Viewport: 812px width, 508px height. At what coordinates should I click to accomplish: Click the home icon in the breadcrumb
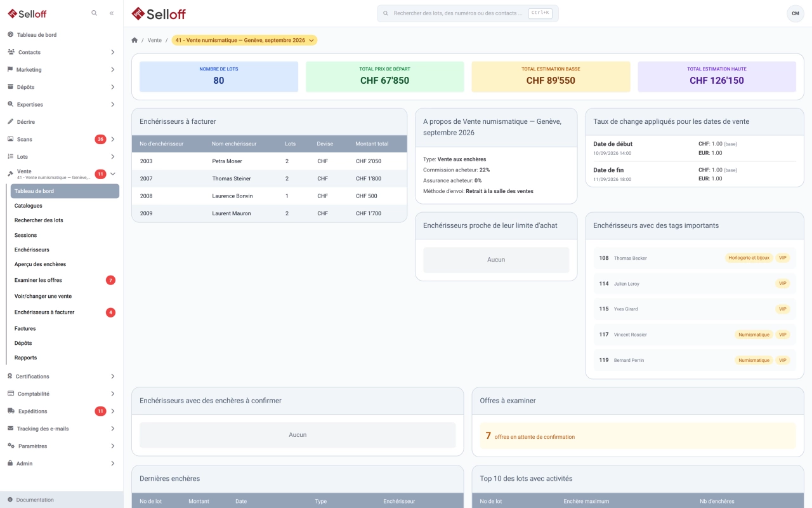(x=134, y=40)
